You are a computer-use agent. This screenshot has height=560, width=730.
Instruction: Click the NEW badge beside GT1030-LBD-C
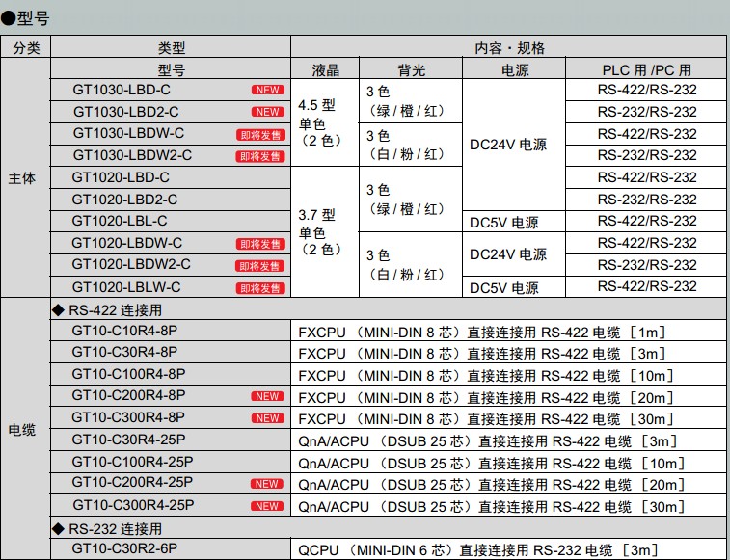click(267, 90)
